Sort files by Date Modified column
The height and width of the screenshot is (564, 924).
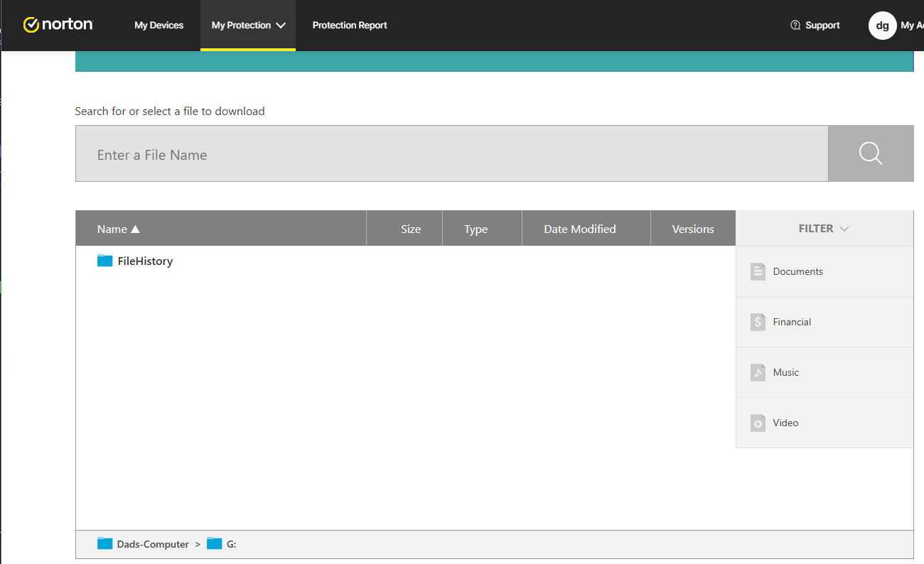click(579, 229)
